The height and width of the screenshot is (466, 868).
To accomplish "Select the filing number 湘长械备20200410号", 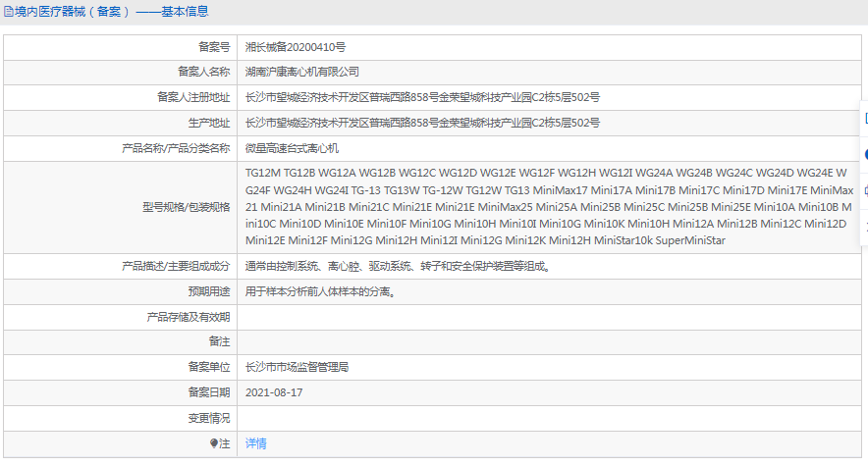I will click(x=296, y=47).
